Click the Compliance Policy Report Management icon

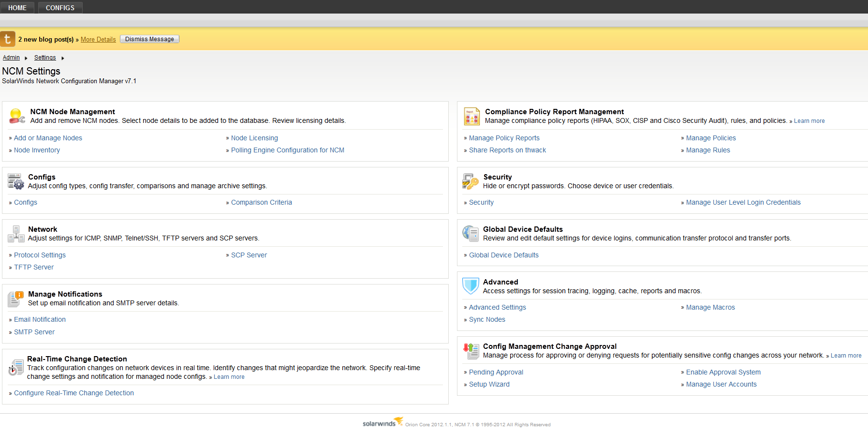pos(472,116)
